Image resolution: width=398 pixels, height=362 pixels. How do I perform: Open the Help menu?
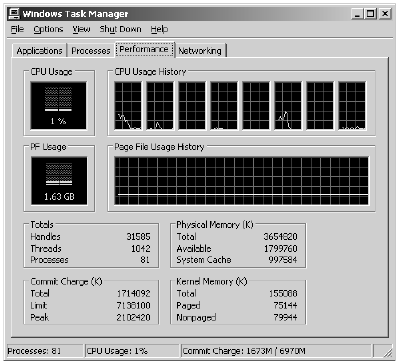[159, 29]
